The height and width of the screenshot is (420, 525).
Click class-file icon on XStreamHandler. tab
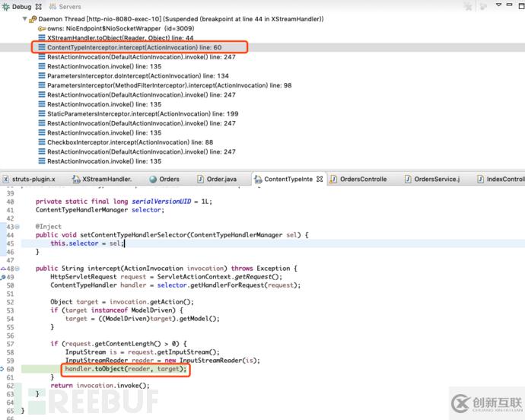(x=76, y=180)
